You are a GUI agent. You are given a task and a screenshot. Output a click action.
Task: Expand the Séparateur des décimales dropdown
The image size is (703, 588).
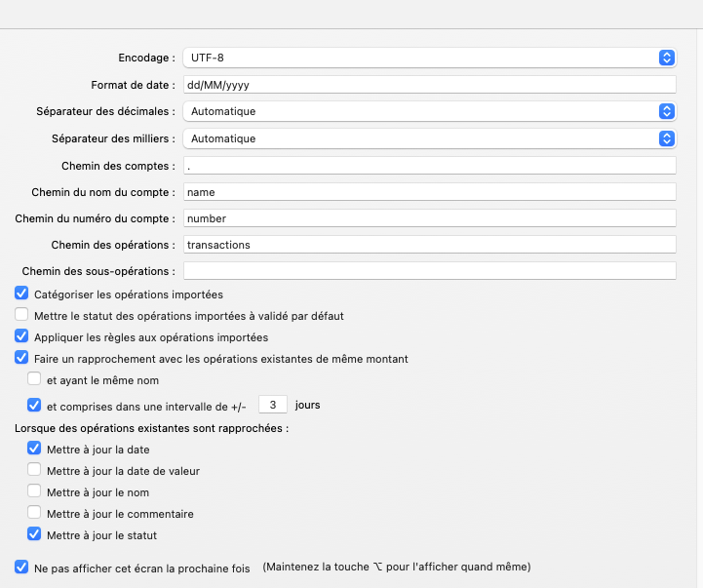[x=429, y=111]
